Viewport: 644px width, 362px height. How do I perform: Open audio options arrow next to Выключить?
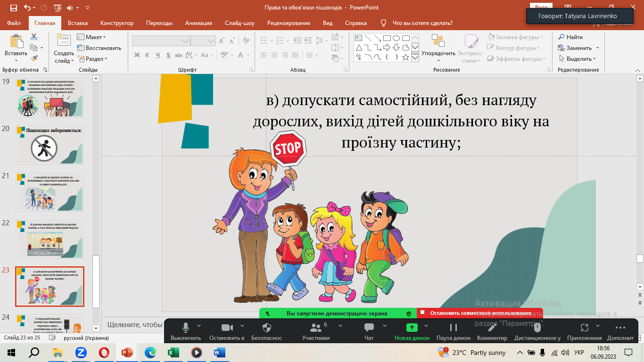pos(199,325)
